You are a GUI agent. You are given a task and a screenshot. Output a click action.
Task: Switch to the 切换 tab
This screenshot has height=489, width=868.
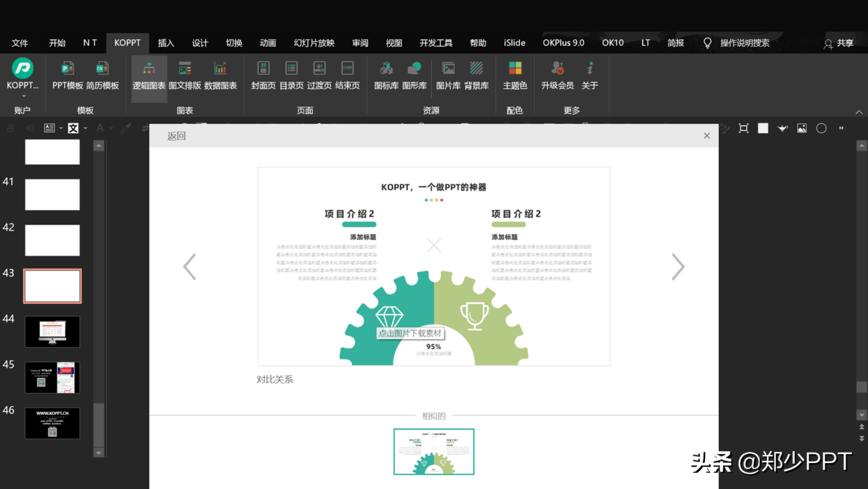(x=234, y=43)
